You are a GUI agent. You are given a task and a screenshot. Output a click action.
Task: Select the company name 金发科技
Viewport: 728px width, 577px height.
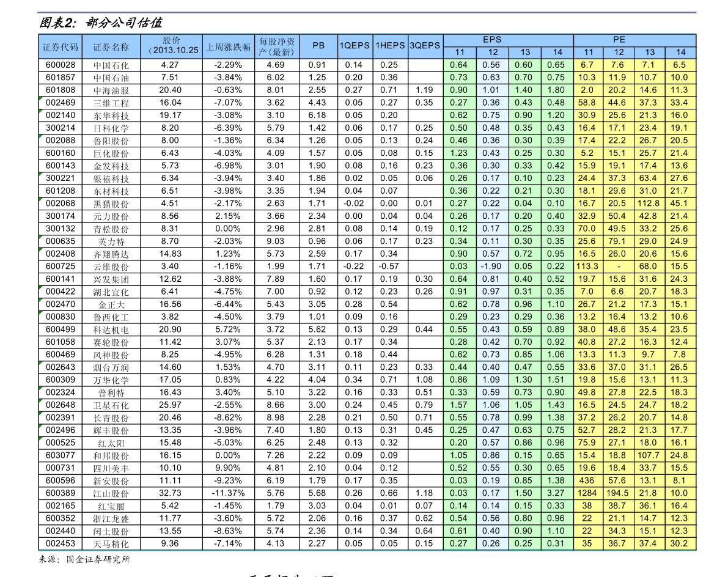pos(111,166)
